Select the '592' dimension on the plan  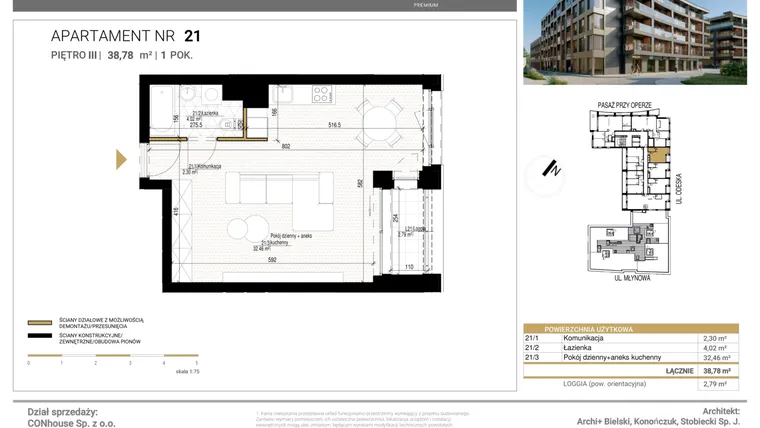tap(272, 260)
